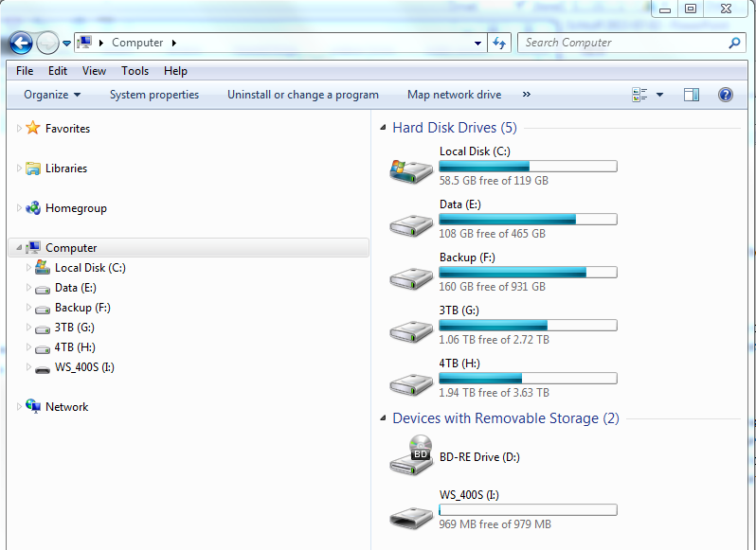Click the Backup (F:) drive icon in the tree
756x550 pixels.
point(43,309)
